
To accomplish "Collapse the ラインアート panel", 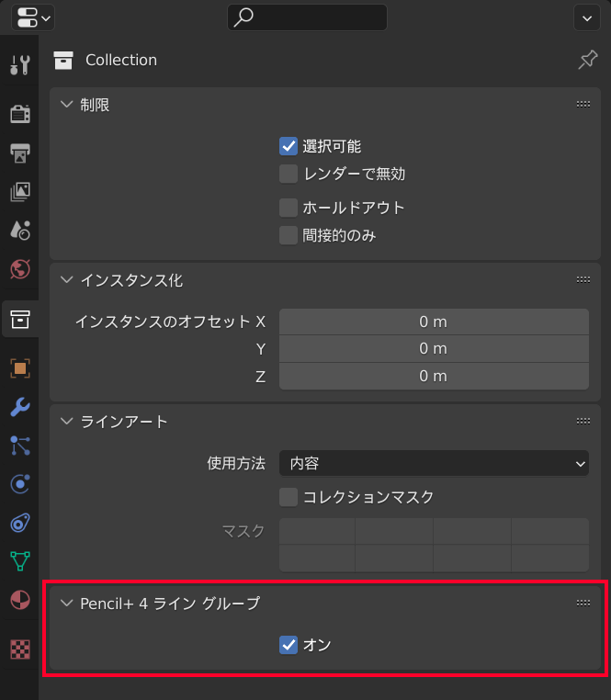I will 66,421.
